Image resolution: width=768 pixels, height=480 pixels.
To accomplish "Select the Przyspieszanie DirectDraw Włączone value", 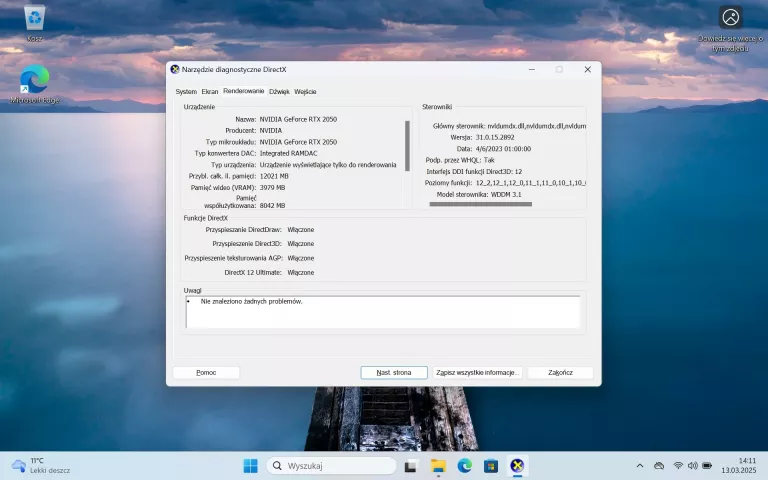I will (x=301, y=230).
